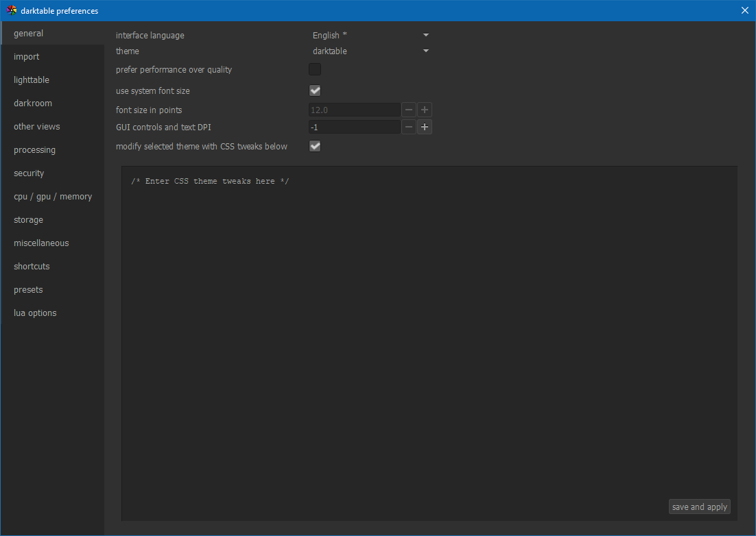Image resolution: width=756 pixels, height=536 pixels.
Task: Go to the shortcuts tab
Action: (x=52, y=267)
